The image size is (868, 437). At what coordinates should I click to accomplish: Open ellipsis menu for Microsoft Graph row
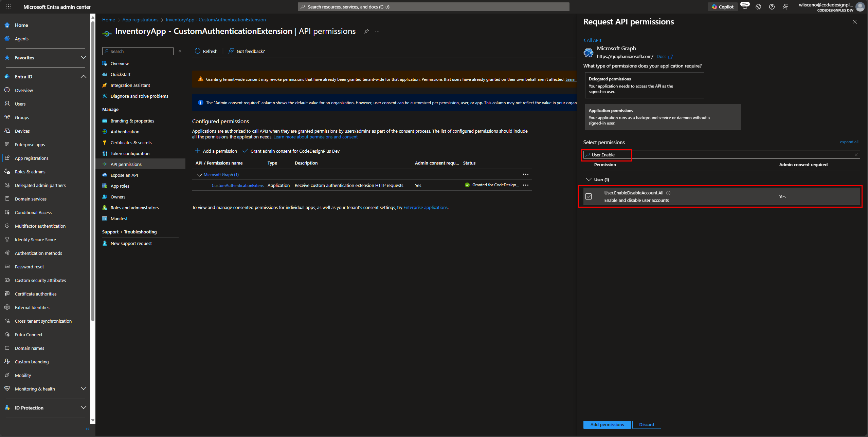tap(525, 174)
